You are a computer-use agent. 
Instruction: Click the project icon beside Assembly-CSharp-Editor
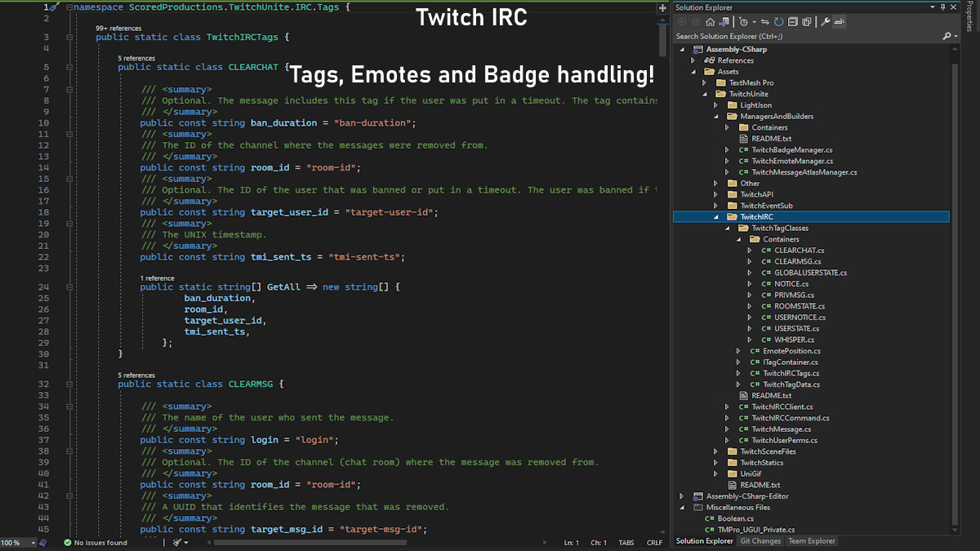pos(698,496)
